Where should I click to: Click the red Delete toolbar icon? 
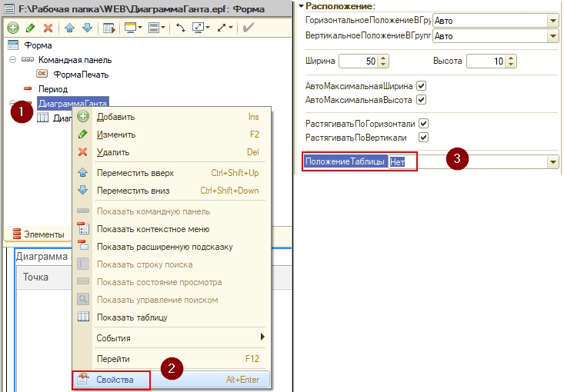48,28
